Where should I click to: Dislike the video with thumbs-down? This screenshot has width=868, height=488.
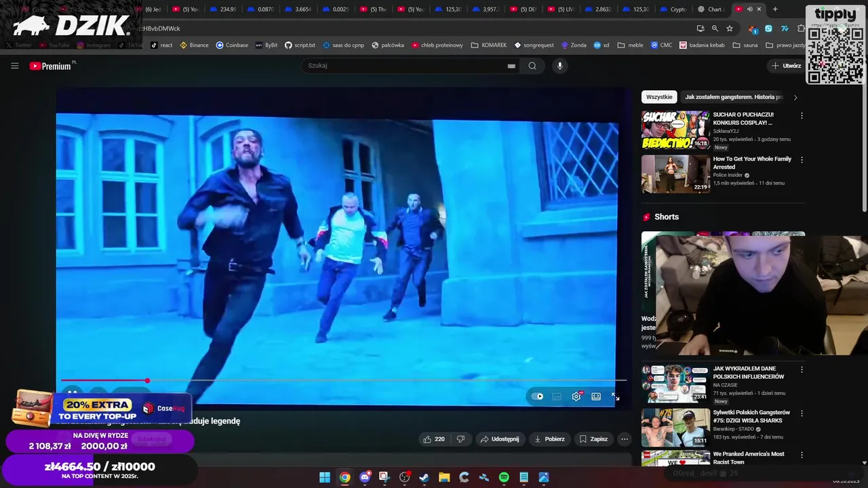[x=460, y=439]
